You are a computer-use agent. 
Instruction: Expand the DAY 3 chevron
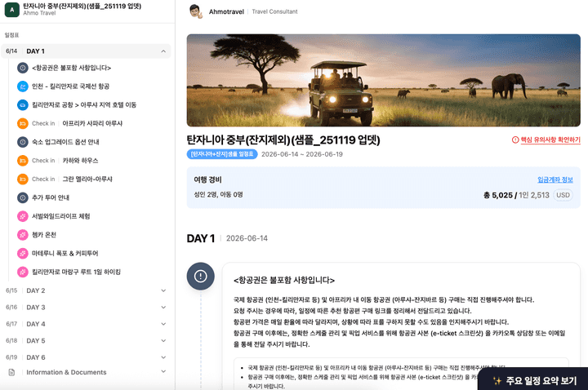163,308
